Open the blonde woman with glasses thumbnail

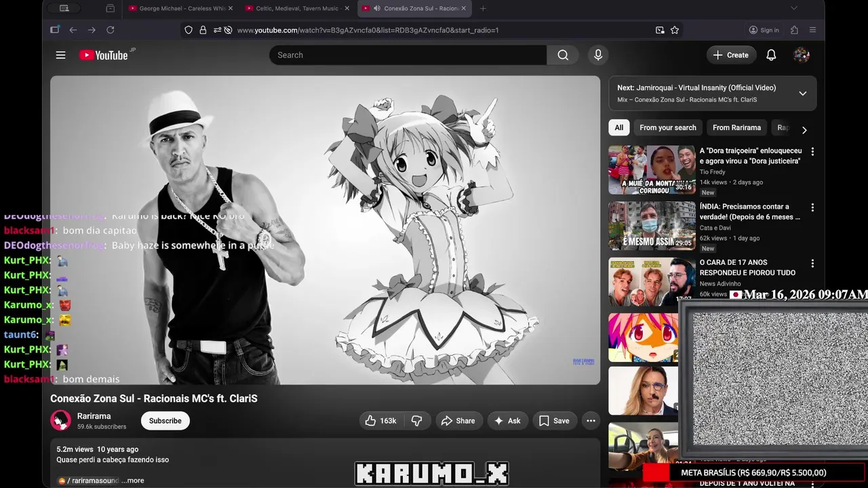(x=643, y=391)
